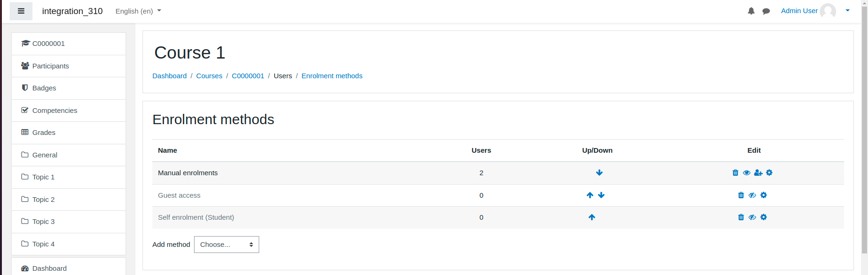Click the Enrolment methods breadcrumb link
The image size is (868, 275).
tap(332, 76)
